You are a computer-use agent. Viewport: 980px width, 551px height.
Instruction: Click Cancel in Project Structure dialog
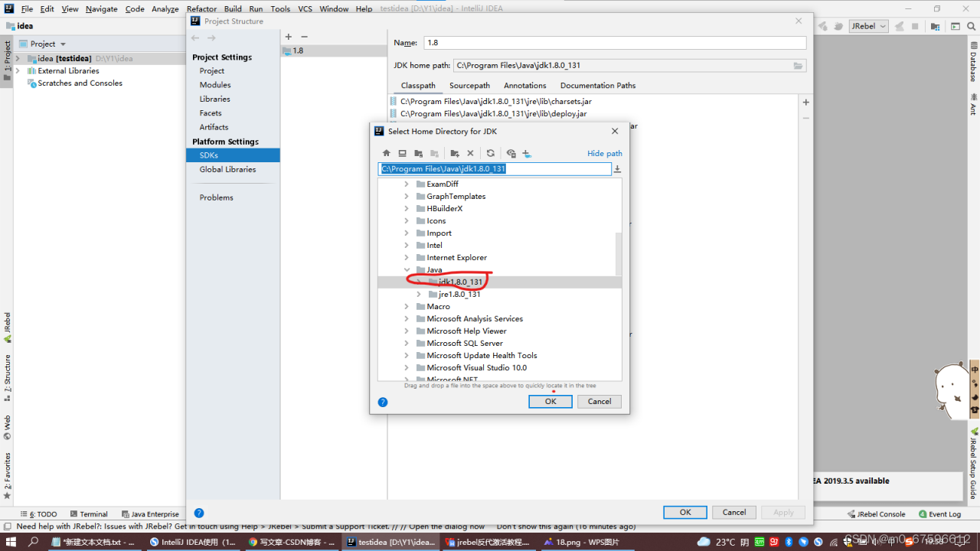coord(734,513)
